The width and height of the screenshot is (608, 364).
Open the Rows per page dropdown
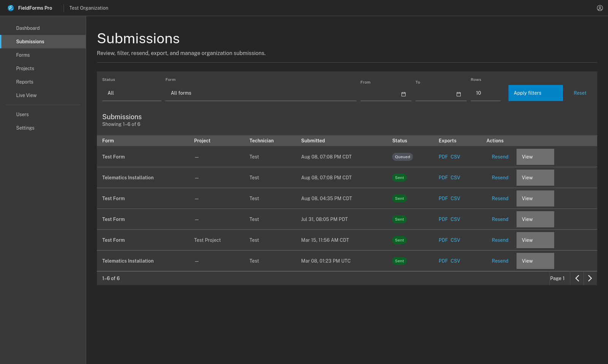click(485, 93)
